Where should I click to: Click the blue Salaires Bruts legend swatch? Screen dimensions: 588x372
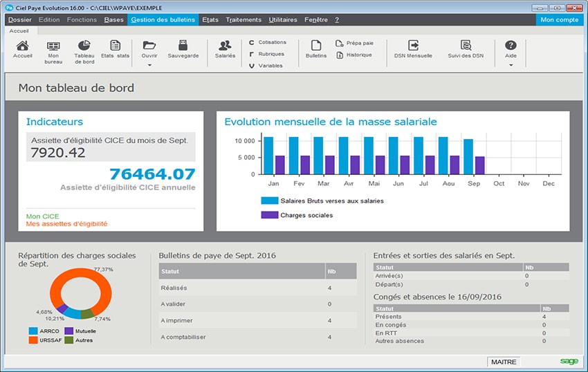click(270, 201)
